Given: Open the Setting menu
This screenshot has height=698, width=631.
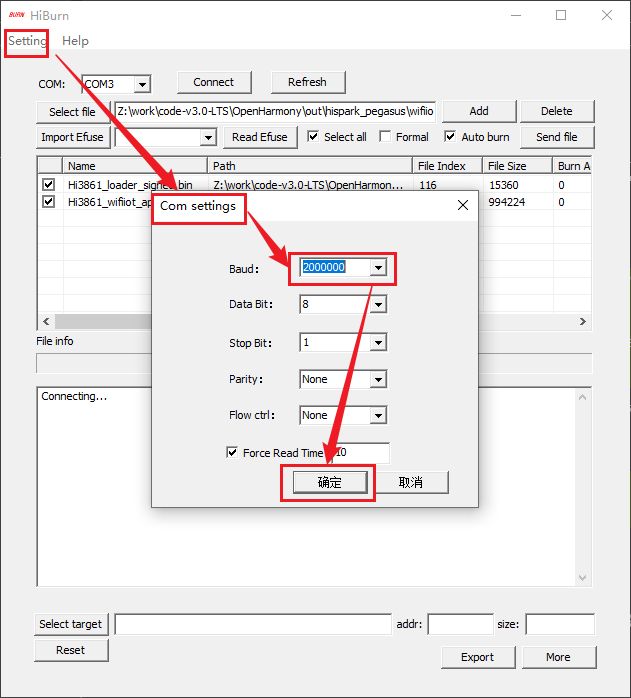Looking at the screenshot, I should [27, 41].
